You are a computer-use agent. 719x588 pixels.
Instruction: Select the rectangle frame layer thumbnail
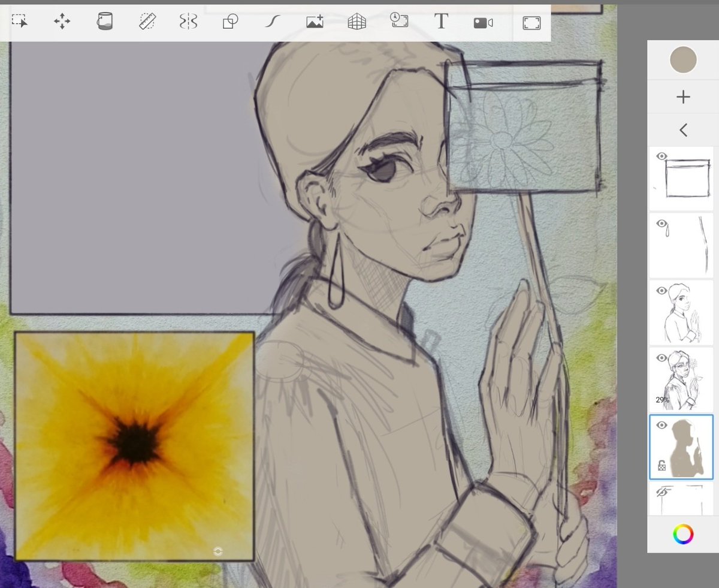tap(682, 179)
